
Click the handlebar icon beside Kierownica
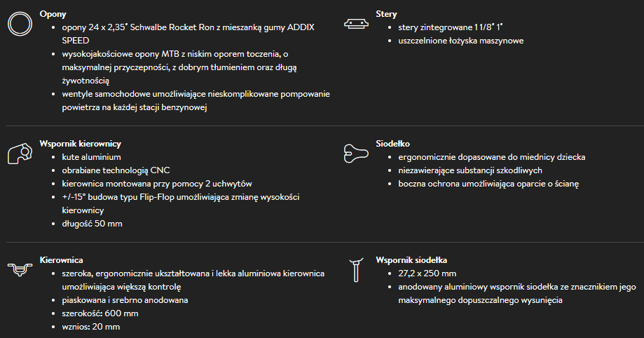(19, 269)
